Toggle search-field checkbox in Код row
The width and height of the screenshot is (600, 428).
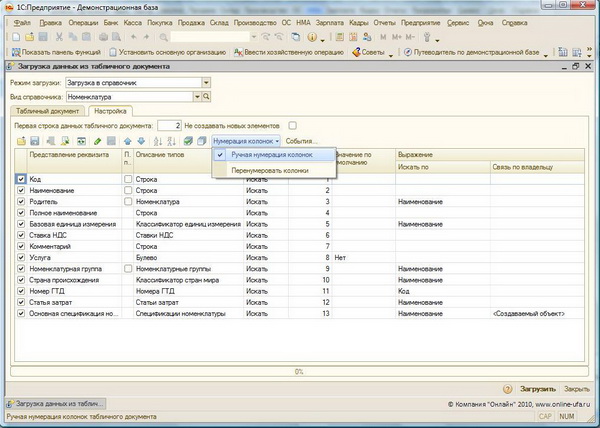(x=128, y=179)
